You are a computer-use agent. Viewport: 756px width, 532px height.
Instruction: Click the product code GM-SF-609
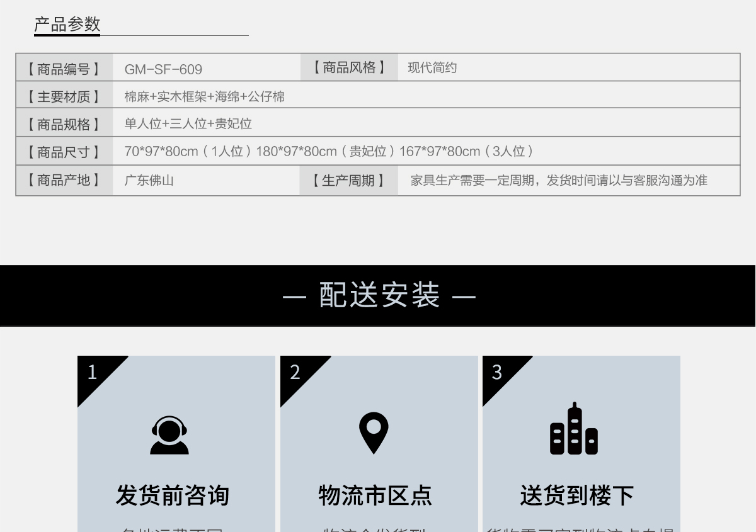[163, 69]
